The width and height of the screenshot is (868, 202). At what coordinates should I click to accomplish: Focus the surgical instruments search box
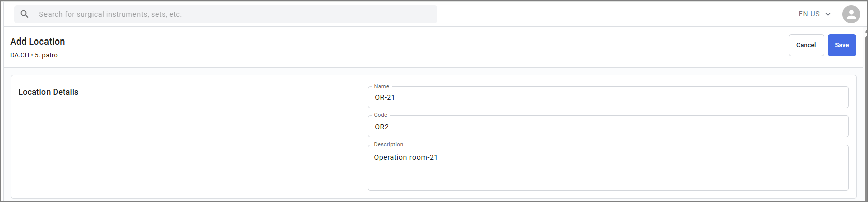coord(225,14)
